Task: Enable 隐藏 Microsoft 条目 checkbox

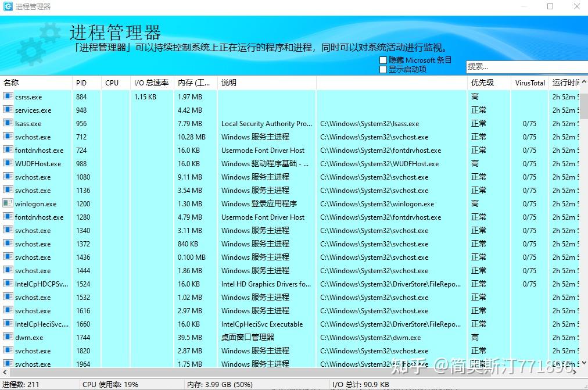Action: point(383,60)
